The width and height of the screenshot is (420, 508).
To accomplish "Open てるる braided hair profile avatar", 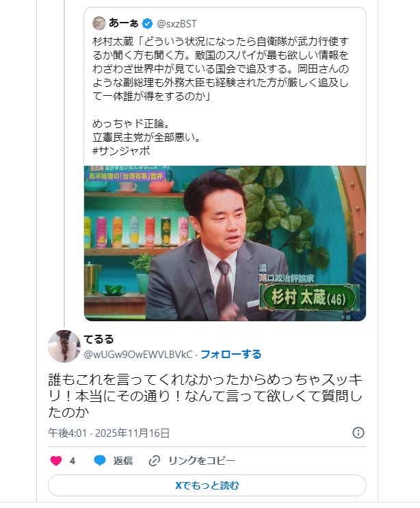I will tap(64, 346).
